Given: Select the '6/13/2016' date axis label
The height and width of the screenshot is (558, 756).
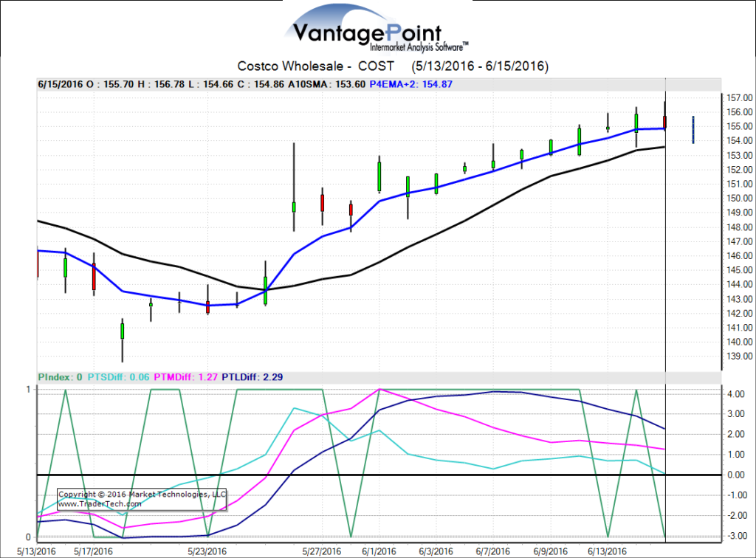Looking at the screenshot, I should [608, 551].
